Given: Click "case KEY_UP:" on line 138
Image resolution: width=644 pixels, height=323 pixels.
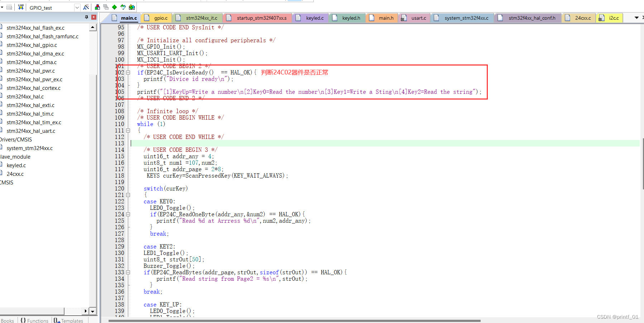Looking at the screenshot, I should point(163,304).
